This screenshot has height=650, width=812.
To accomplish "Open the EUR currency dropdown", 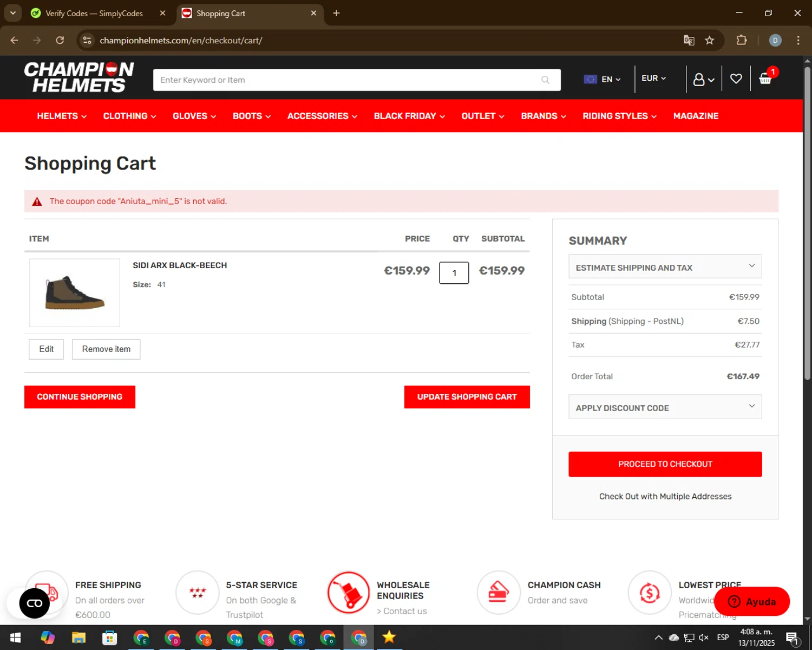I will 654,79.
